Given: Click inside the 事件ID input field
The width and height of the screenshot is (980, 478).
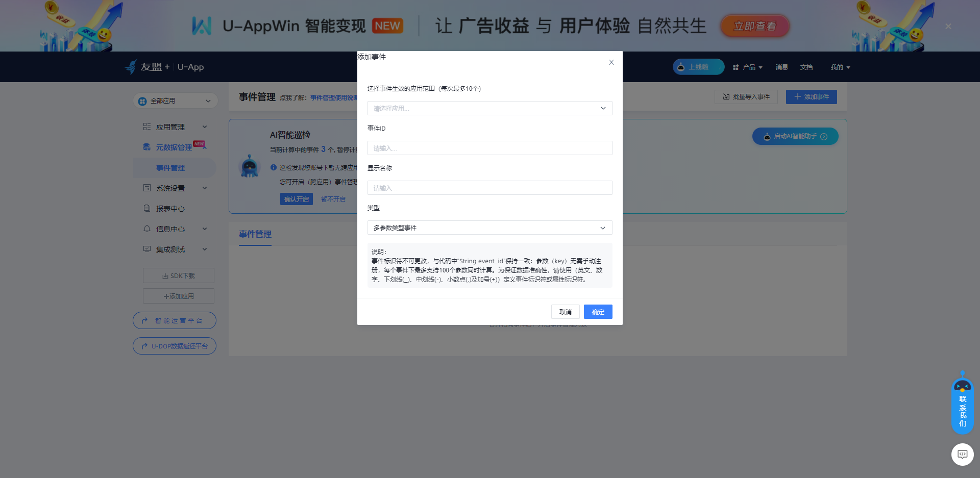Looking at the screenshot, I should [x=489, y=148].
